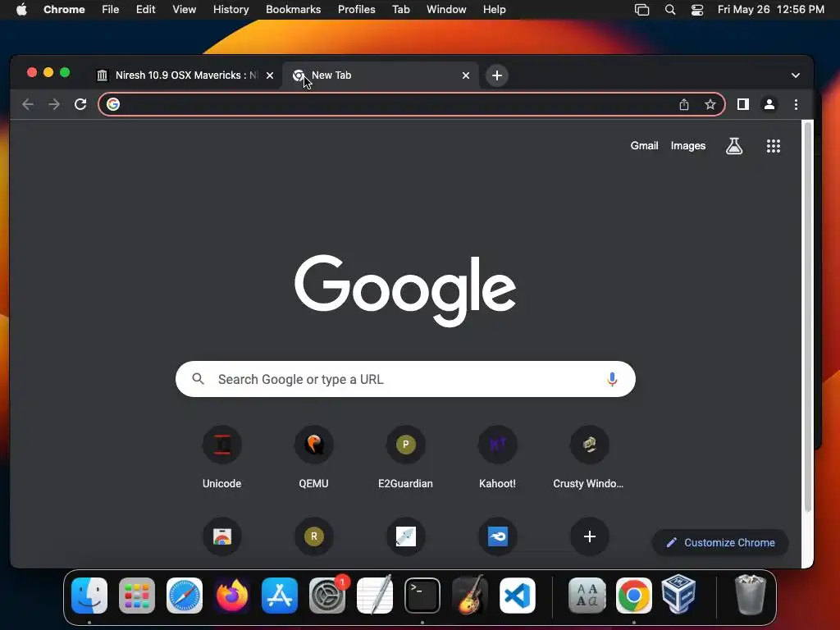
Task: Open the blue swirl shortcut tile
Action: pos(497,536)
